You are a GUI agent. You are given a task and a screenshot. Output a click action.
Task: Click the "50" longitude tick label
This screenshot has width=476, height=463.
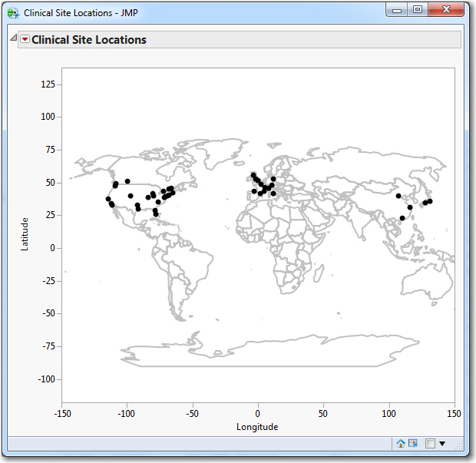[323, 414]
